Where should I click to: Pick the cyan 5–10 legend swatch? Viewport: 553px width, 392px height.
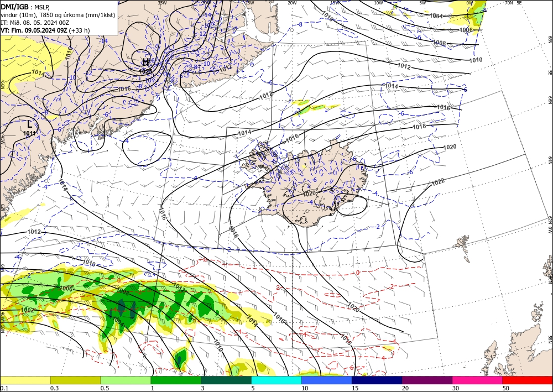[x=276, y=380]
